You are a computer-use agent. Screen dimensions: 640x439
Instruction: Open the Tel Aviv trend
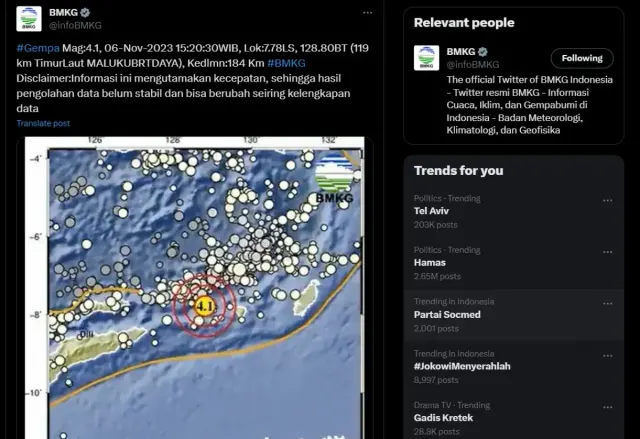(513, 211)
